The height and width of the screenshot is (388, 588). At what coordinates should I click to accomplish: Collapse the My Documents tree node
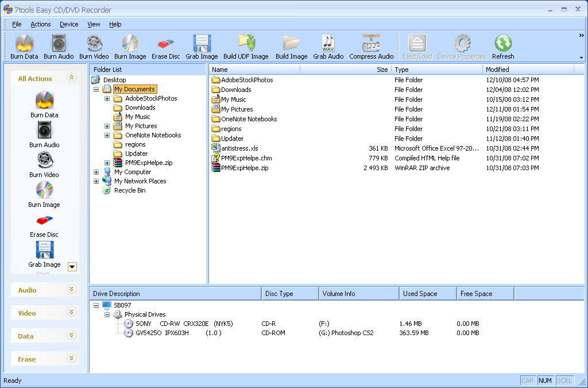[96, 90]
